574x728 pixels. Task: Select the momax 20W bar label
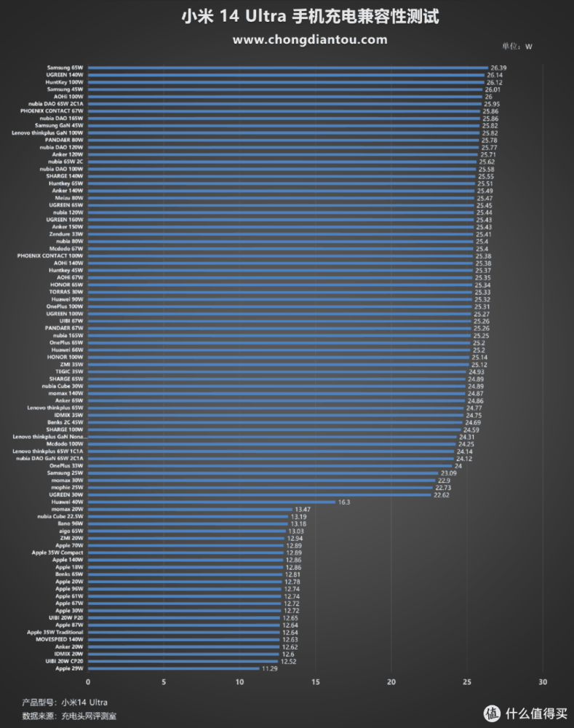tap(68, 509)
